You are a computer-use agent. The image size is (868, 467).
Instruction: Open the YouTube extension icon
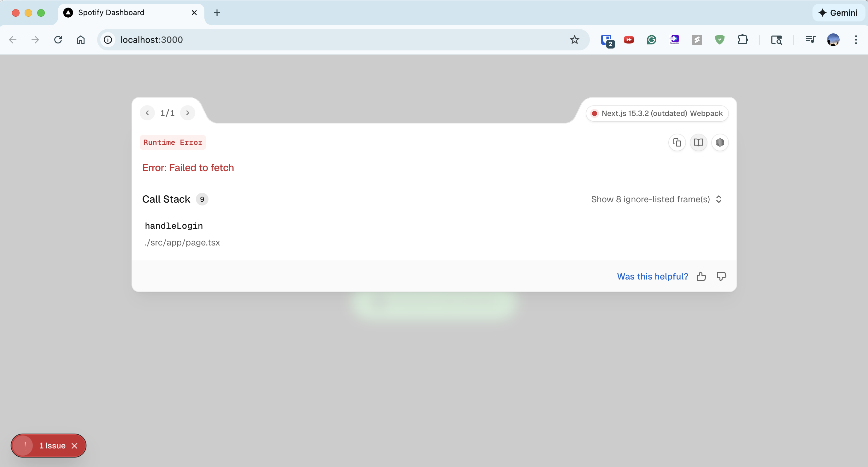pos(629,40)
